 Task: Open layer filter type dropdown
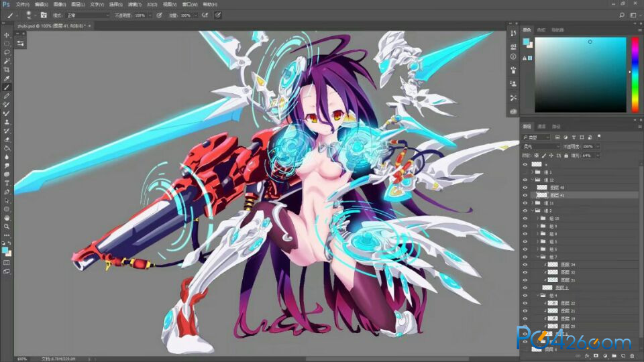[x=536, y=137]
